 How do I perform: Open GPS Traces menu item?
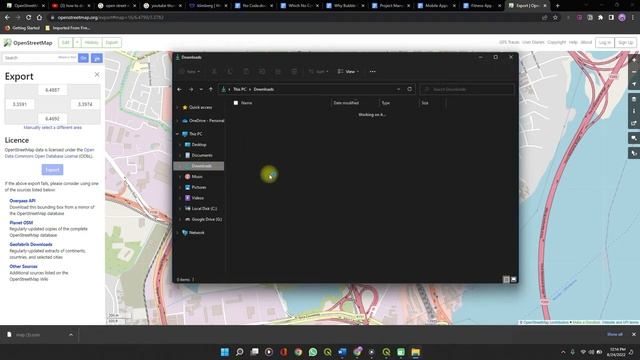pos(509,42)
